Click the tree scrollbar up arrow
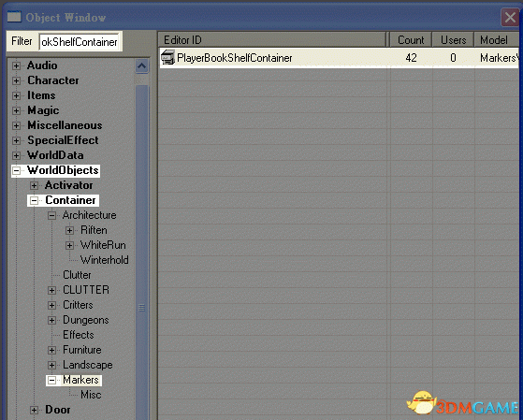 click(142, 66)
